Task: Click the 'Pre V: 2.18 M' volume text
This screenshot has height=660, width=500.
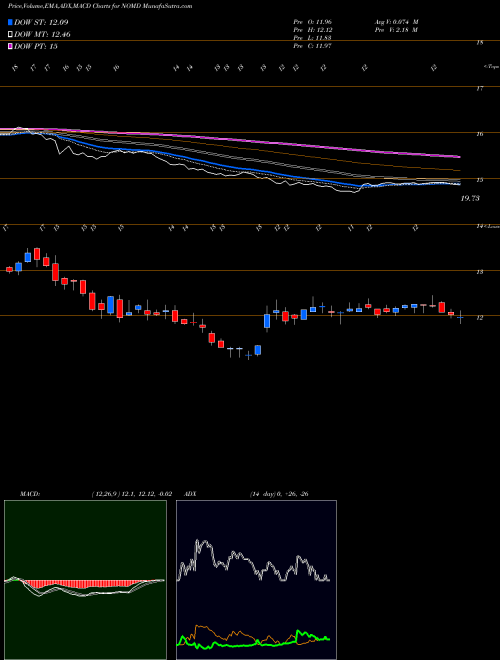Action: (x=398, y=30)
